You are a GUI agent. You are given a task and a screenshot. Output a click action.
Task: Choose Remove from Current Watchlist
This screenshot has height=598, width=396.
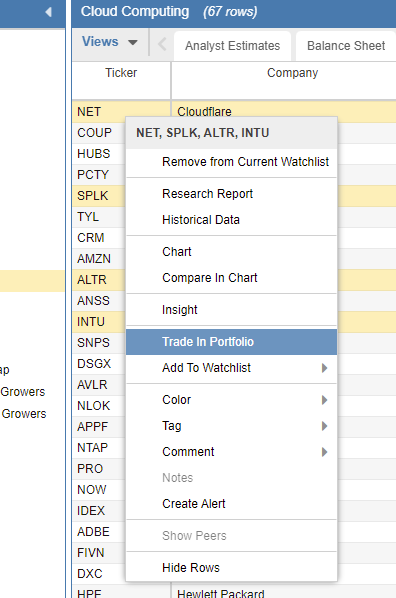[232, 162]
